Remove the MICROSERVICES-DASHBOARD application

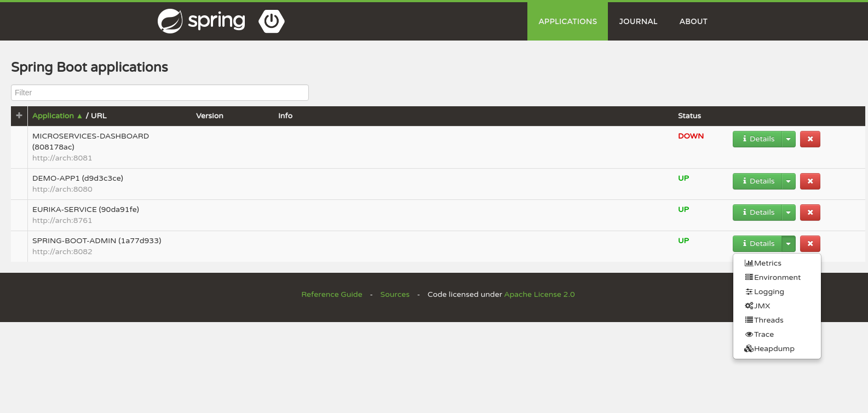click(x=810, y=139)
